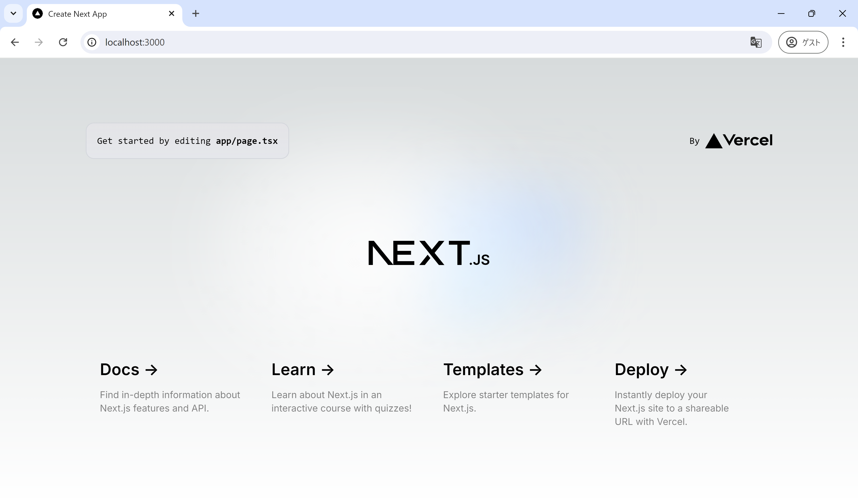Minimize the browser window

coord(781,14)
